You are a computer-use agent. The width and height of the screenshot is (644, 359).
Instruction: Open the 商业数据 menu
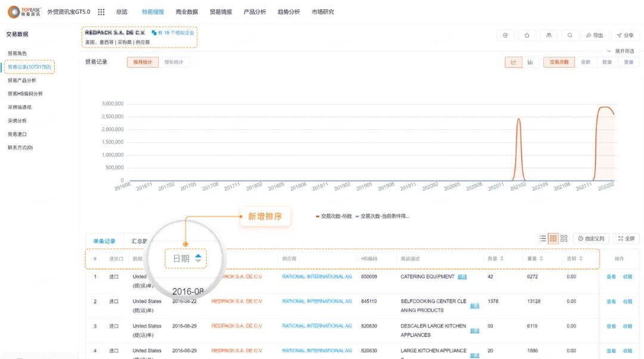pyautogui.click(x=187, y=12)
